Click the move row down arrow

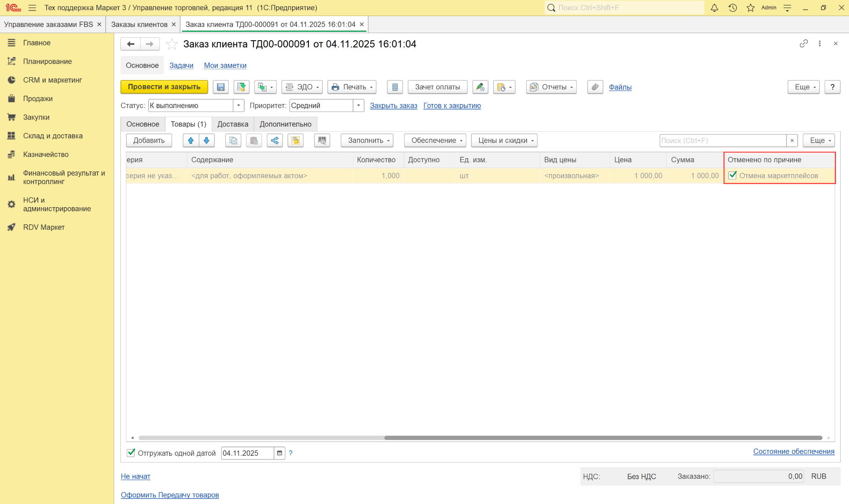tap(206, 140)
